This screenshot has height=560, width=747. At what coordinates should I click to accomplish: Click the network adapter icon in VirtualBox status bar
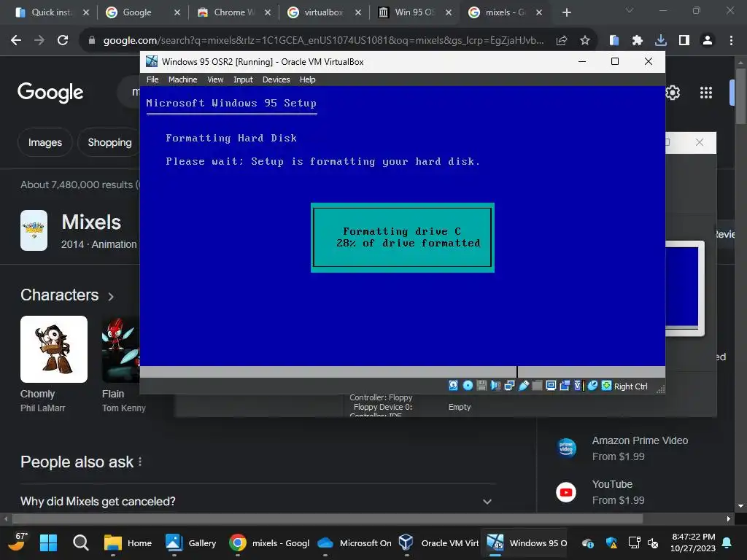click(509, 386)
